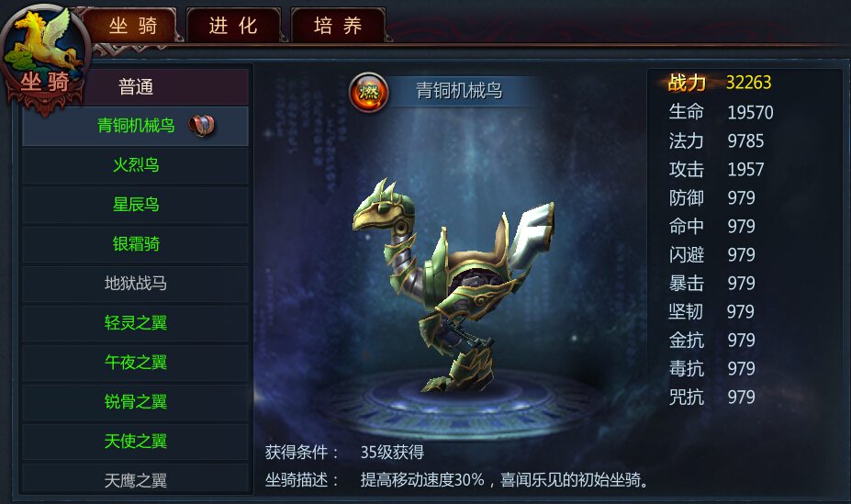Collapse the 普通 category header
Screen dimensions: 851x504
[136, 87]
